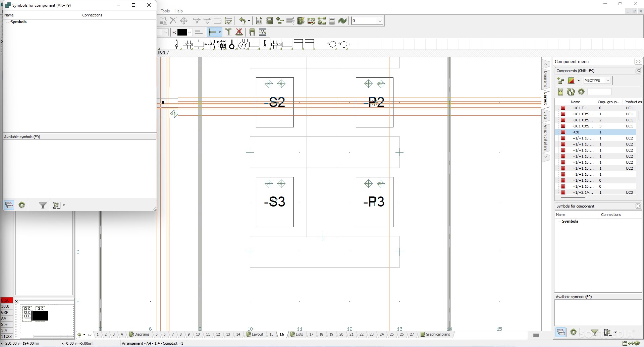Click the line width double-bar icon
The image size is (644, 347).
point(199,32)
